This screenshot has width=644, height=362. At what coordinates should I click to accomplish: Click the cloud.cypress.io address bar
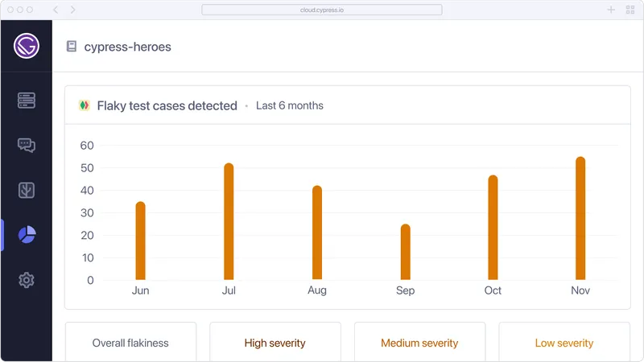322,10
